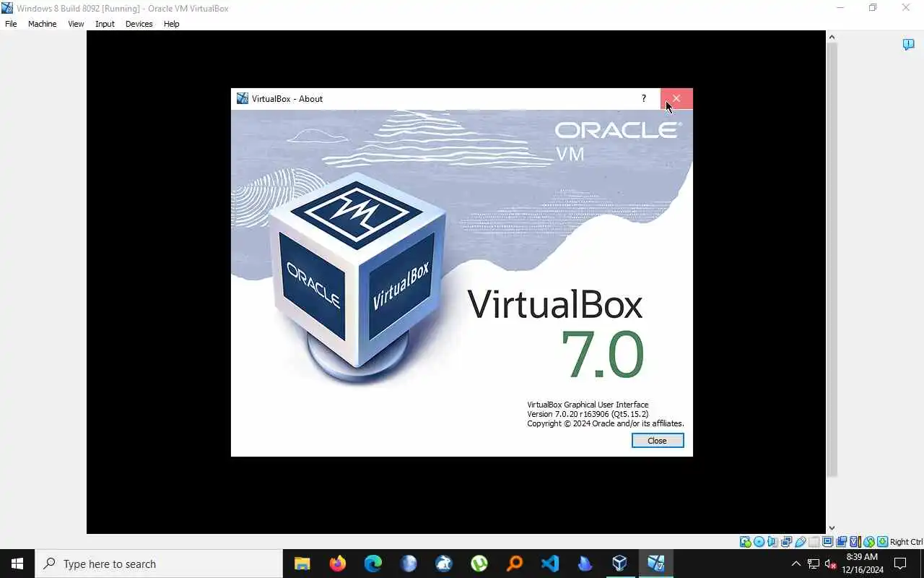The width and height of the screenshot is (924, 578).
Task: Click the mouse integration status icon
Action: (869, 542)
